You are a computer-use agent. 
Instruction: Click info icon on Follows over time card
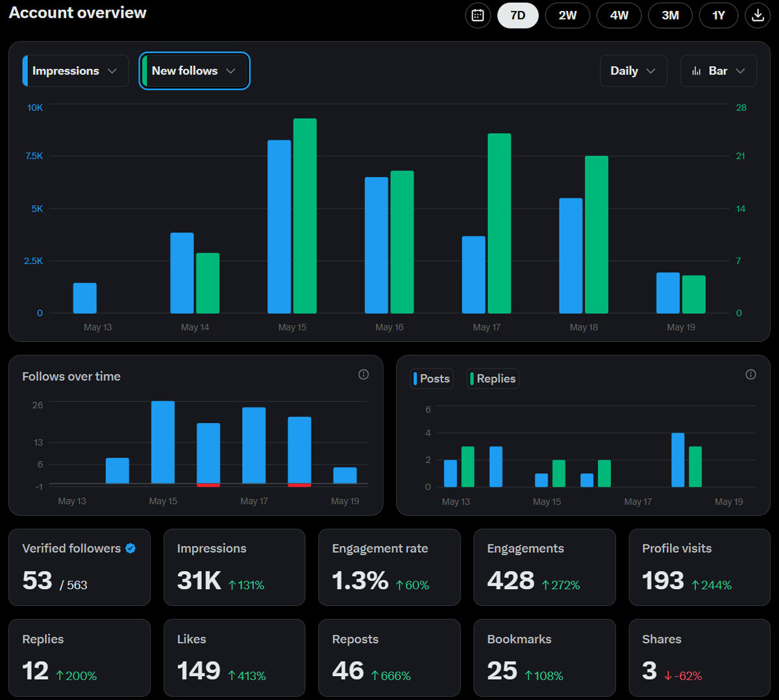(364, 374)
